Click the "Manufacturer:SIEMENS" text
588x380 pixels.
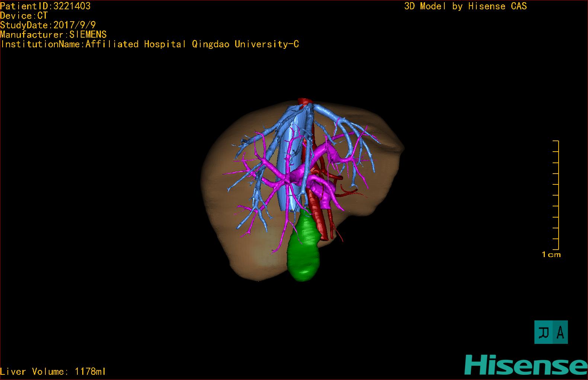53,35
